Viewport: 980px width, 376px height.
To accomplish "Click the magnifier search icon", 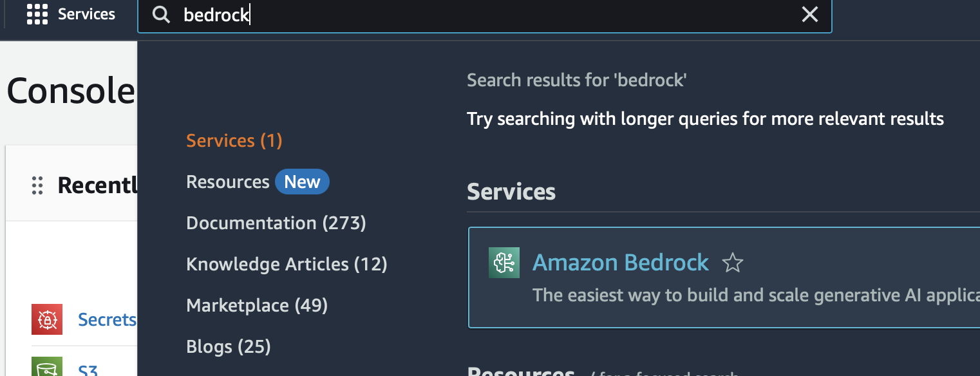I will (160, 15).
